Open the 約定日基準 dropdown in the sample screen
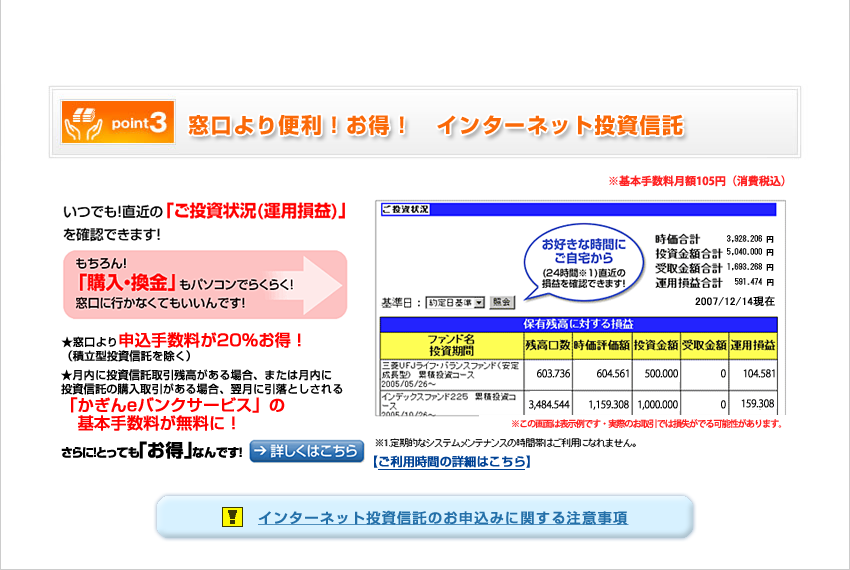The height and width of the screenshot is (570, 850). 455,303
